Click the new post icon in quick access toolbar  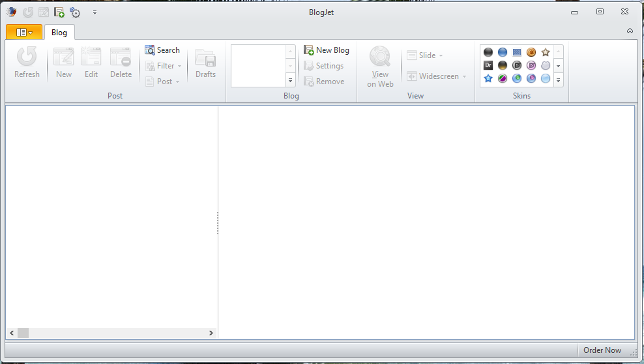coord(44,12)
